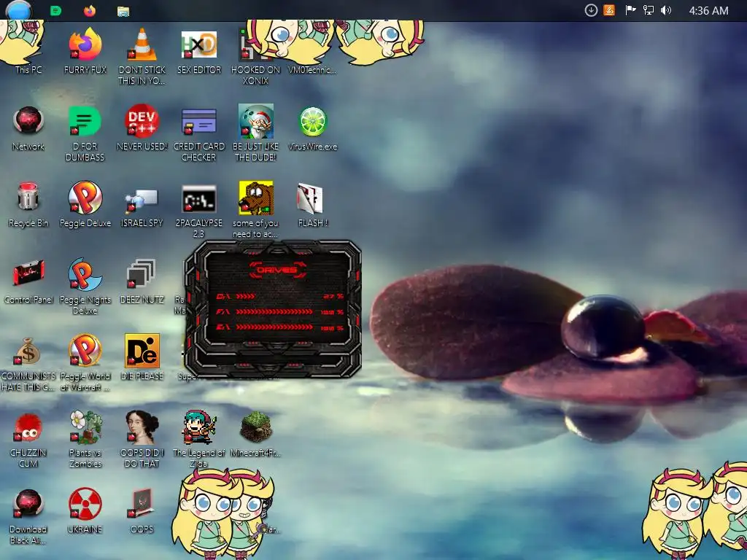
Task: Open the Network desktop icon
Action: (x=28, y=128)
